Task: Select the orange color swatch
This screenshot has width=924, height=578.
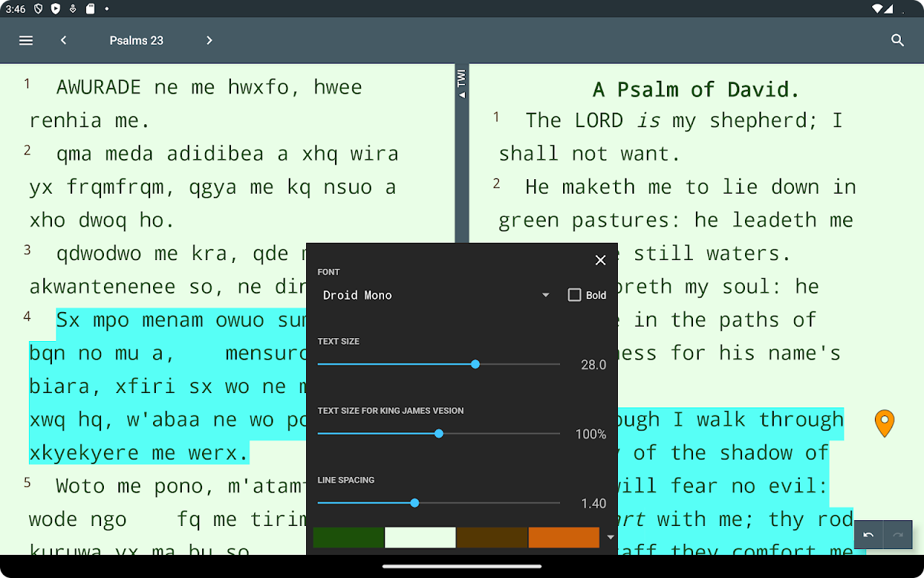Action: [x=564, y=538]
